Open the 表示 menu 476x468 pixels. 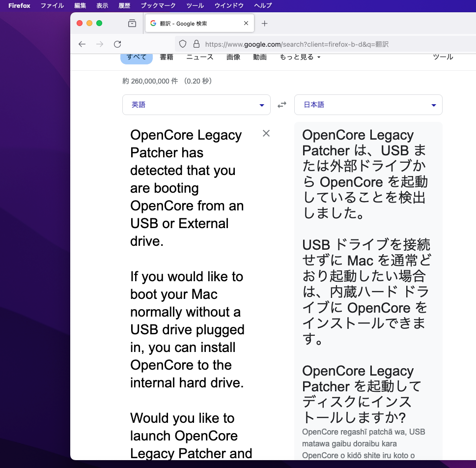point(102,5)
